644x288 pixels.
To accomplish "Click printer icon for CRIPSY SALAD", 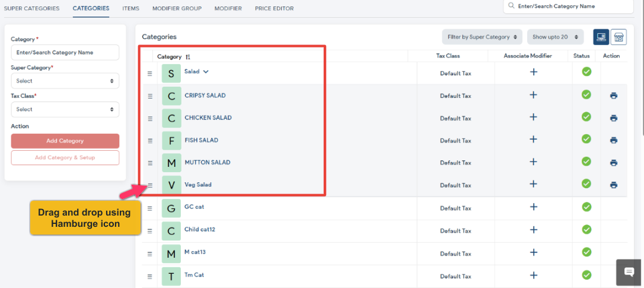I will tap(614, 96).
